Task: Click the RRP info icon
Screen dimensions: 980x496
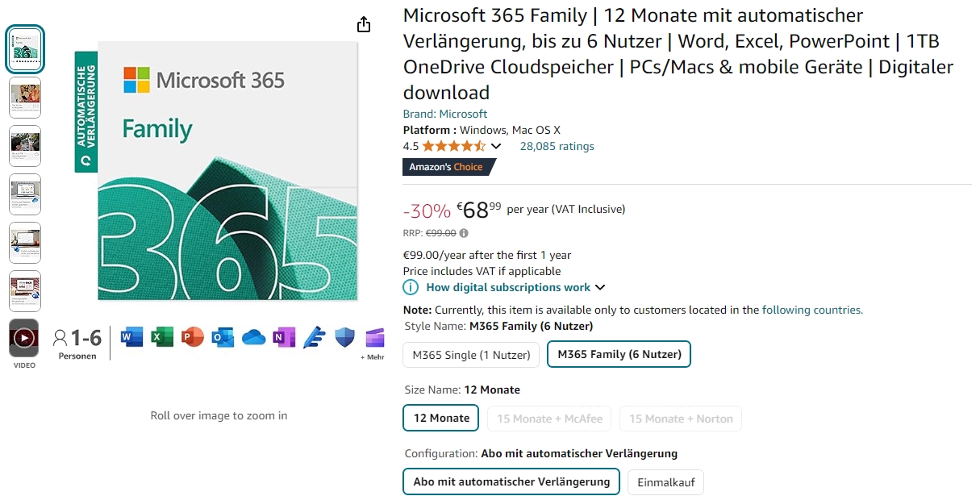Action: coord(464,233)
